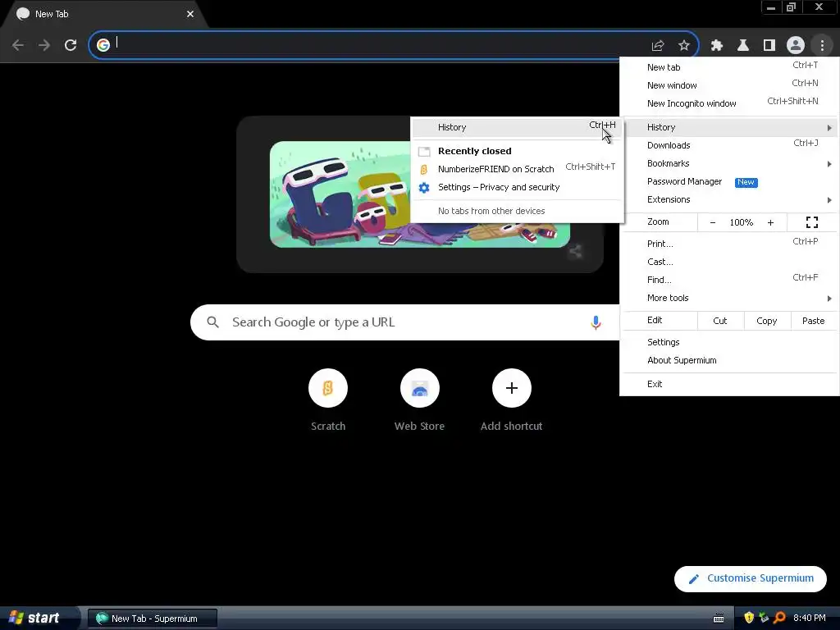840x630 pixels.
Task: Click the 8:40 PM clock
Action: (810, 618)
